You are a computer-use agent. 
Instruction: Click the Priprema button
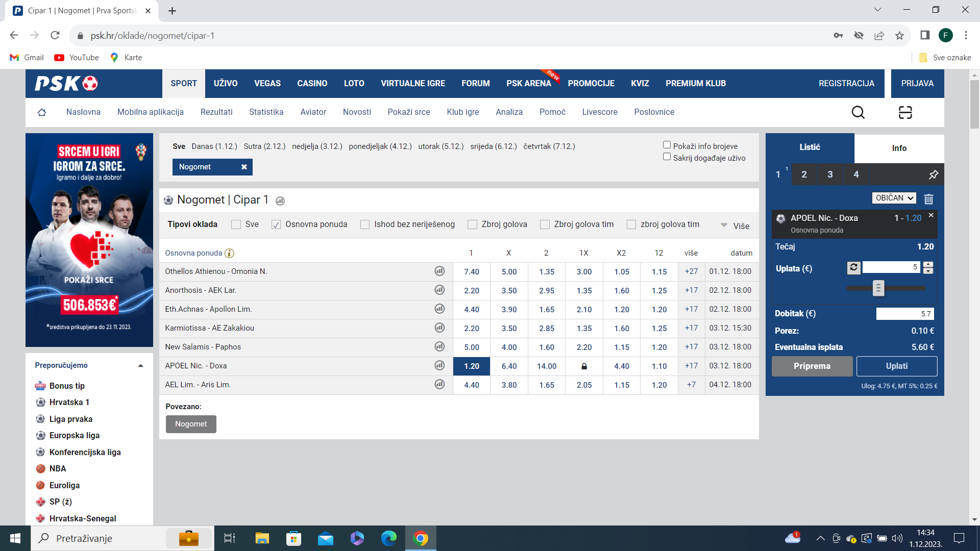click(x=812, y=366)
